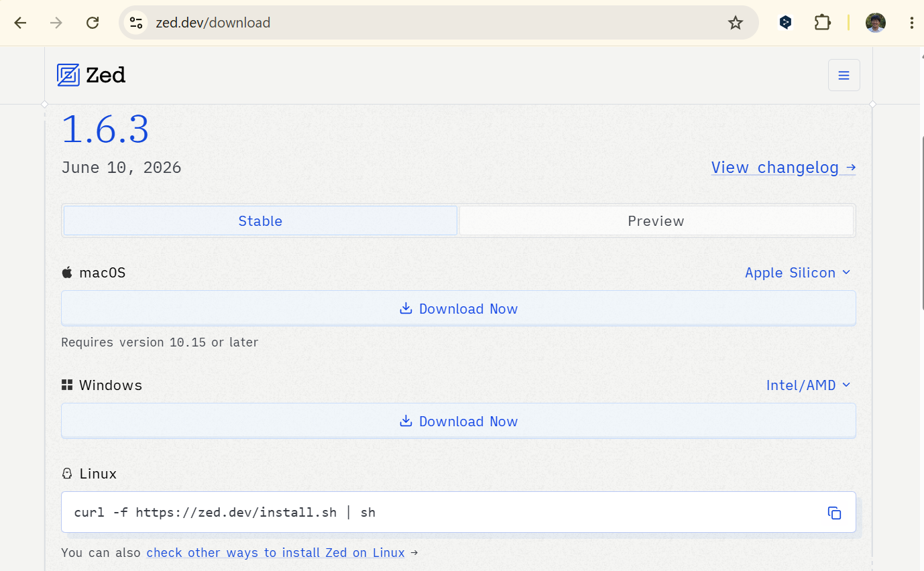The height and width of the screenshot is (571, 924).
Task: Expand the Intel/AMD architecture dropdown
Action: (x=809, y=385)
